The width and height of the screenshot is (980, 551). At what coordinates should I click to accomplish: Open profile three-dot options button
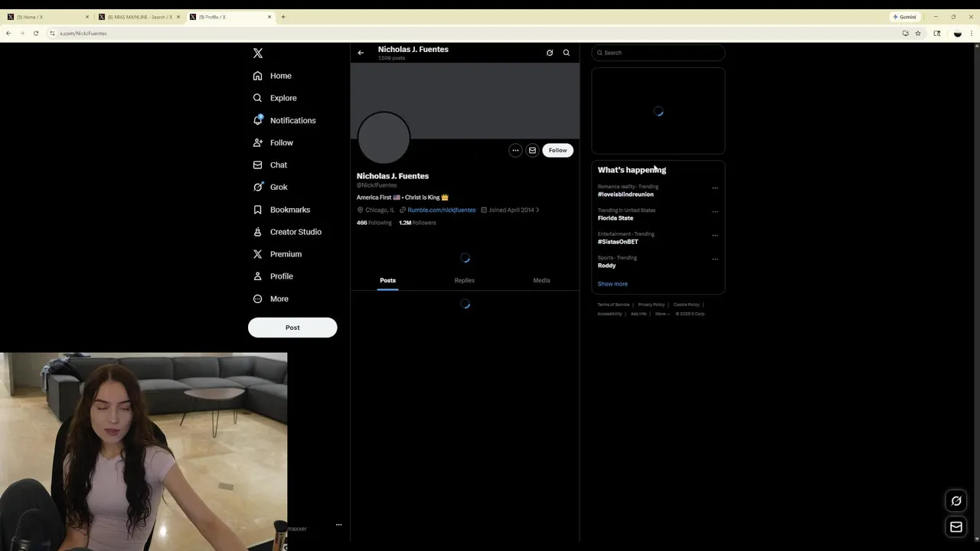(515, 150)
